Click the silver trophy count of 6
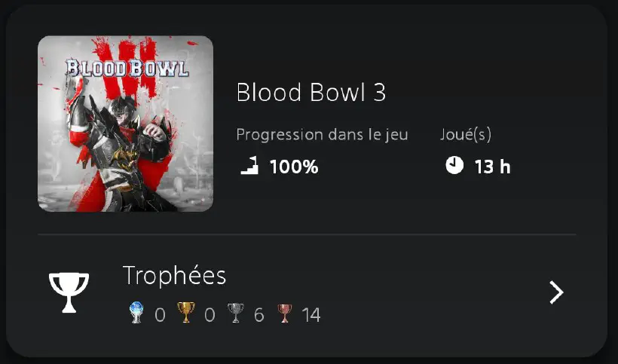618x364 pixels. click(259, 315)
